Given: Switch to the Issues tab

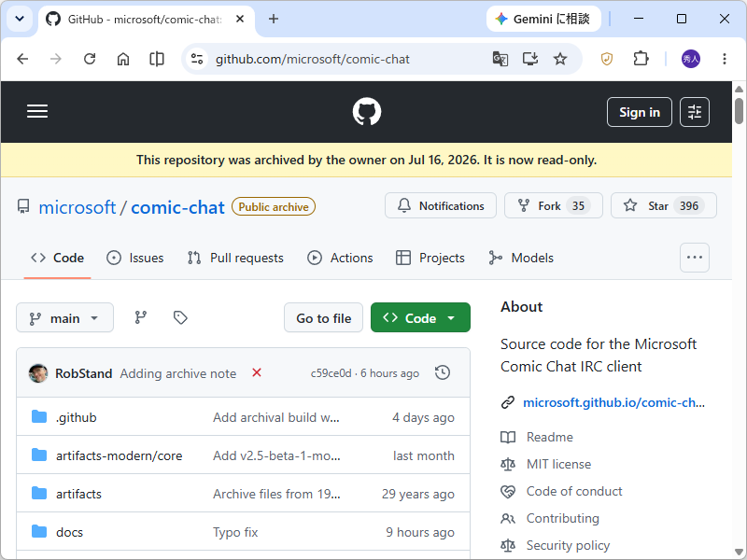Looking at the screenshot, I should pos(134,258).
